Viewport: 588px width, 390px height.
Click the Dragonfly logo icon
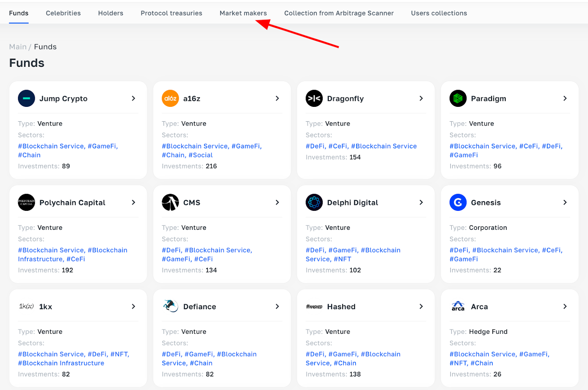click(x=314, y=98)
